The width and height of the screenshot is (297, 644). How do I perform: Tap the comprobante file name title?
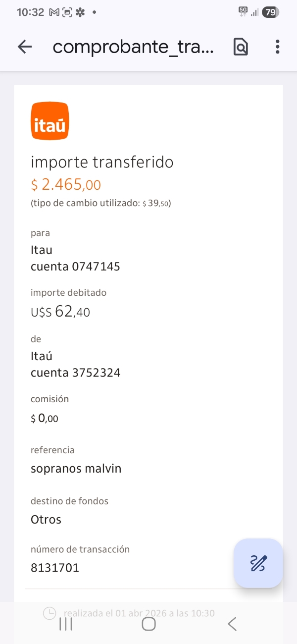133,47
